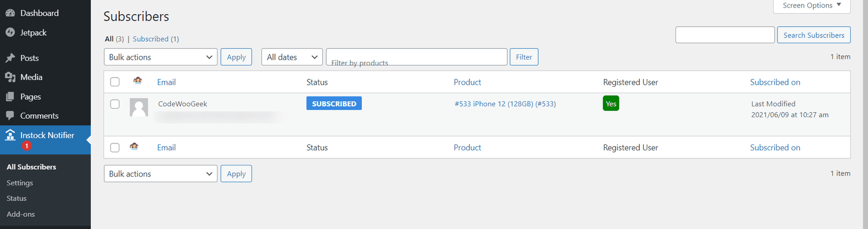Click the Pages icon in sidebar

[10, 97]
